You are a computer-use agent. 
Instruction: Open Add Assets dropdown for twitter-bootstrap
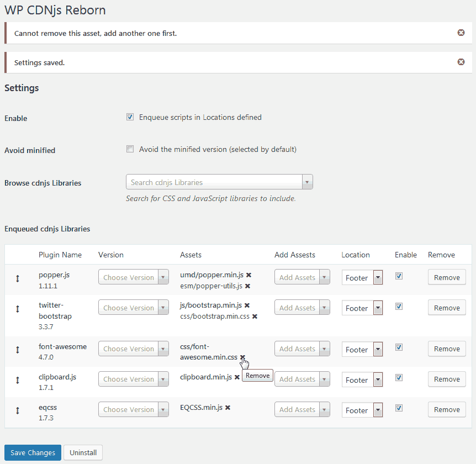tap(302, 308)
